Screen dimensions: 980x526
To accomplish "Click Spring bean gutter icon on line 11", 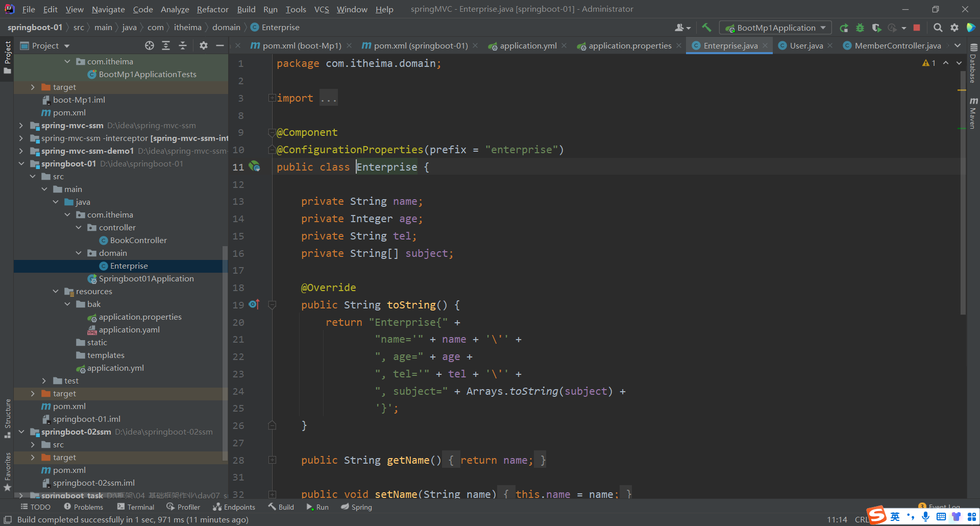I will [254, 166].
